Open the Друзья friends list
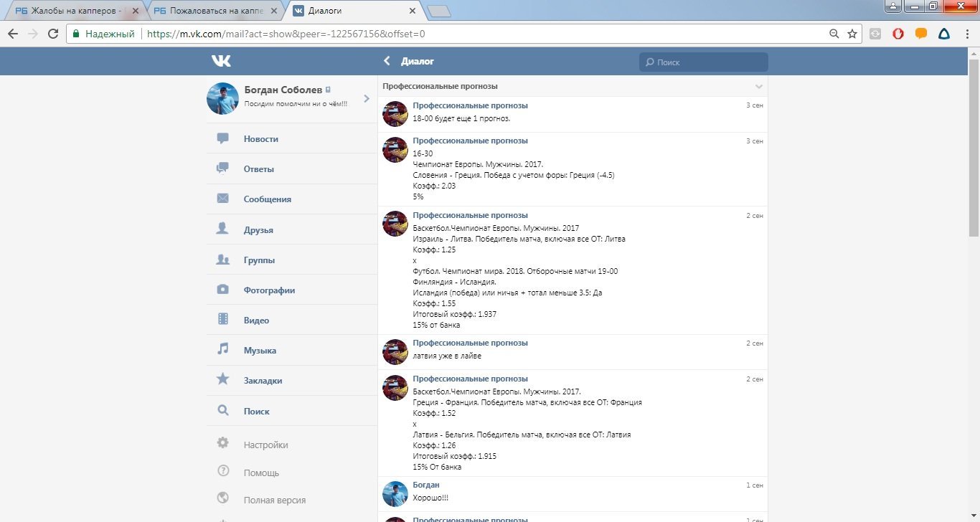 click(x=258, y=230)
